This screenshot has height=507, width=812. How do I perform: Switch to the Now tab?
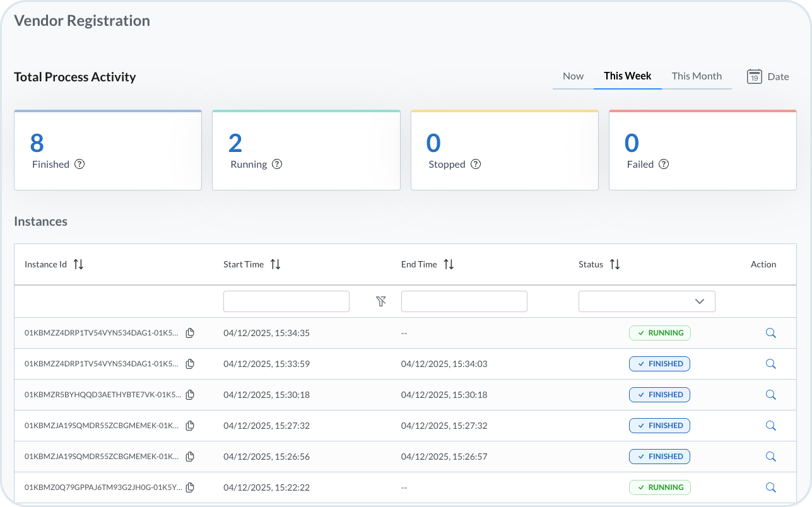573,76
